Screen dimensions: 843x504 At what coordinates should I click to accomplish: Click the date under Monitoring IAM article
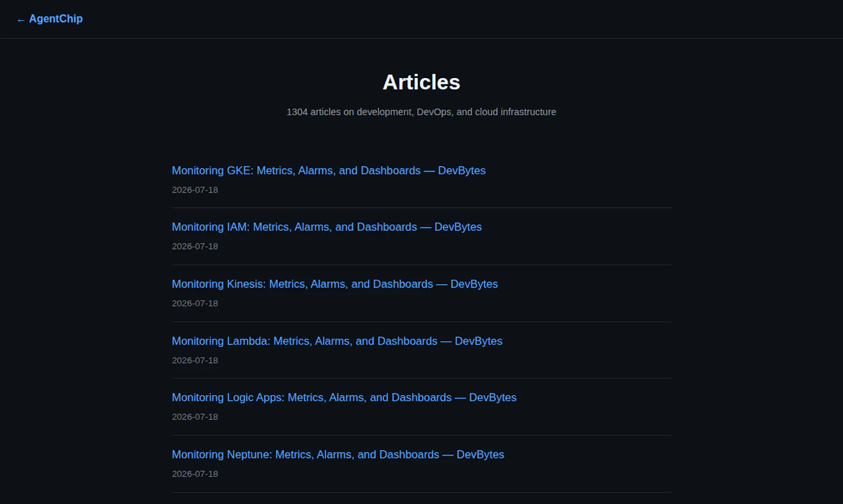[195, 246]
